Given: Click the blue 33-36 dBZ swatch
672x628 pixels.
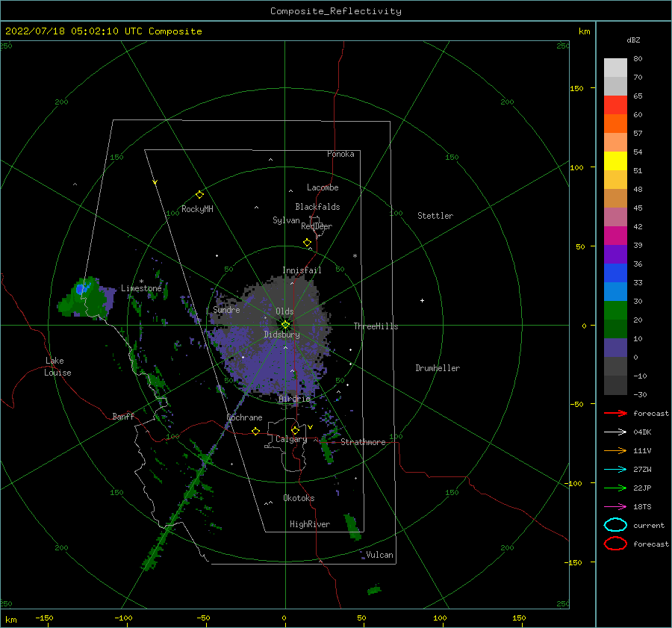Looking at the screenshot, I should (615, 273).
